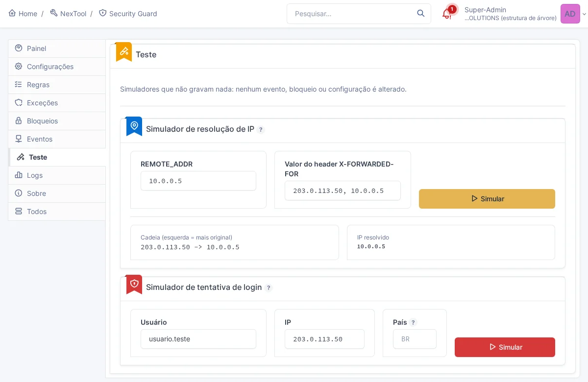Open the Todos menu item

[x=57, y=212]
